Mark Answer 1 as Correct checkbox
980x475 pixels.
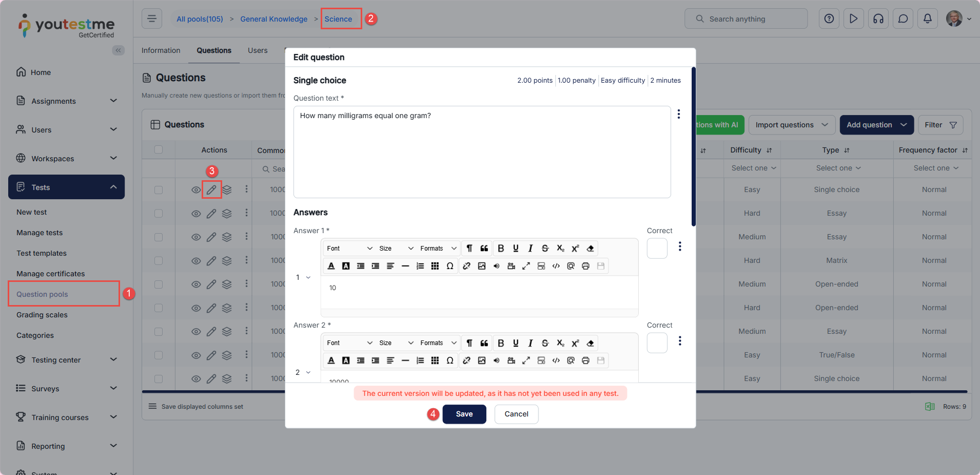pos(657,249)
